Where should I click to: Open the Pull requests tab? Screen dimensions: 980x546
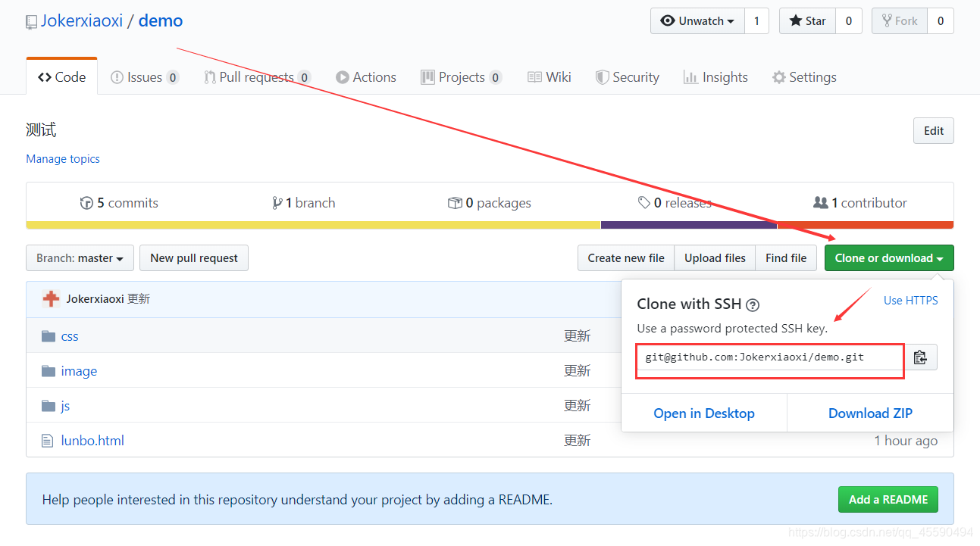pos(257,77)
